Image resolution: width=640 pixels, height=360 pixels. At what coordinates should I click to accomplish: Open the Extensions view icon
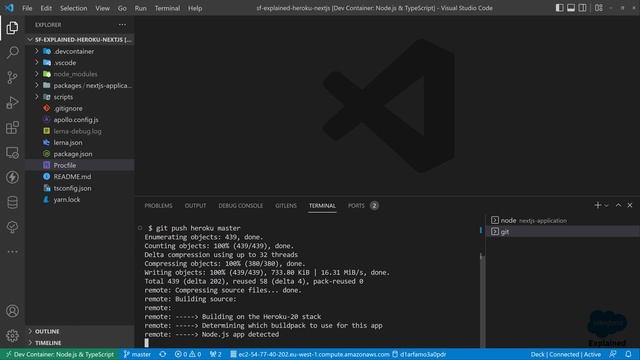(x=12, y=127)
